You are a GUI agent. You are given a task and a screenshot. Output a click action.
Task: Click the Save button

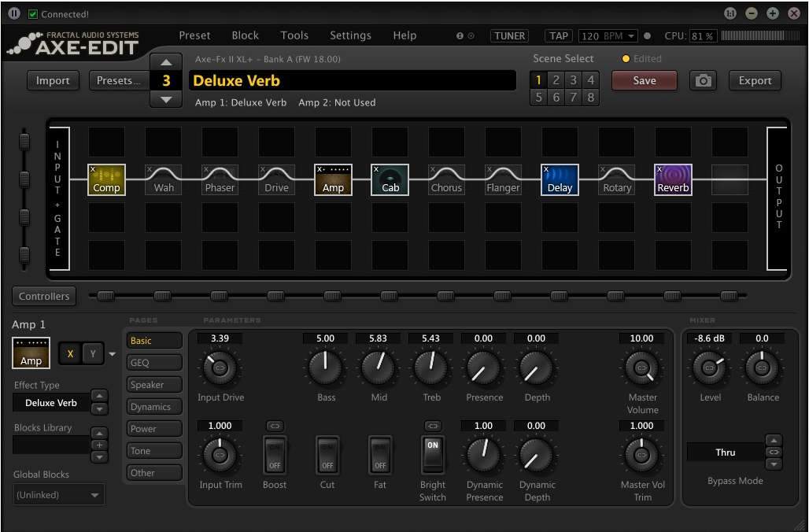(x=644, y=80)
